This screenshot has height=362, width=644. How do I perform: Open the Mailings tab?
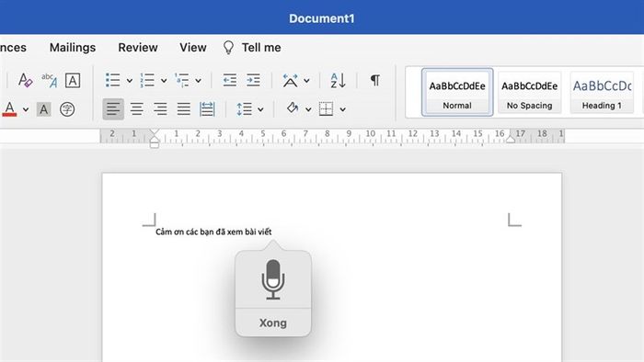click(x=73, y=48)
